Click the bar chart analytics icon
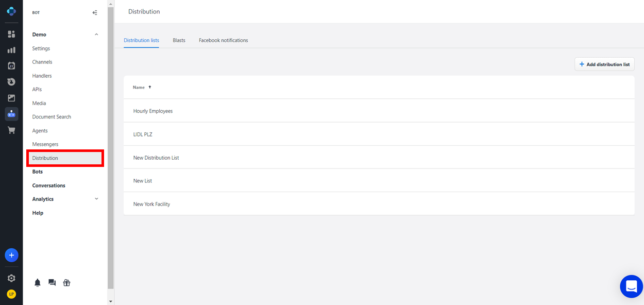 11,50
